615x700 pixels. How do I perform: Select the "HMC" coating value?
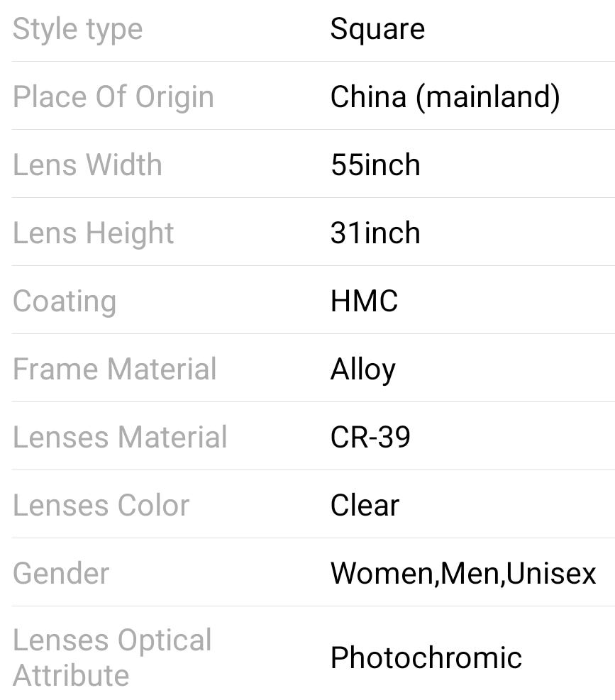tap(364, 301)
